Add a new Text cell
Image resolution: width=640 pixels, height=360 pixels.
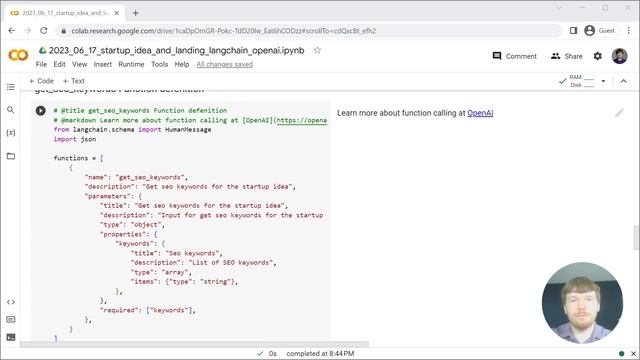pyautogui.click(x=73, y=81)
